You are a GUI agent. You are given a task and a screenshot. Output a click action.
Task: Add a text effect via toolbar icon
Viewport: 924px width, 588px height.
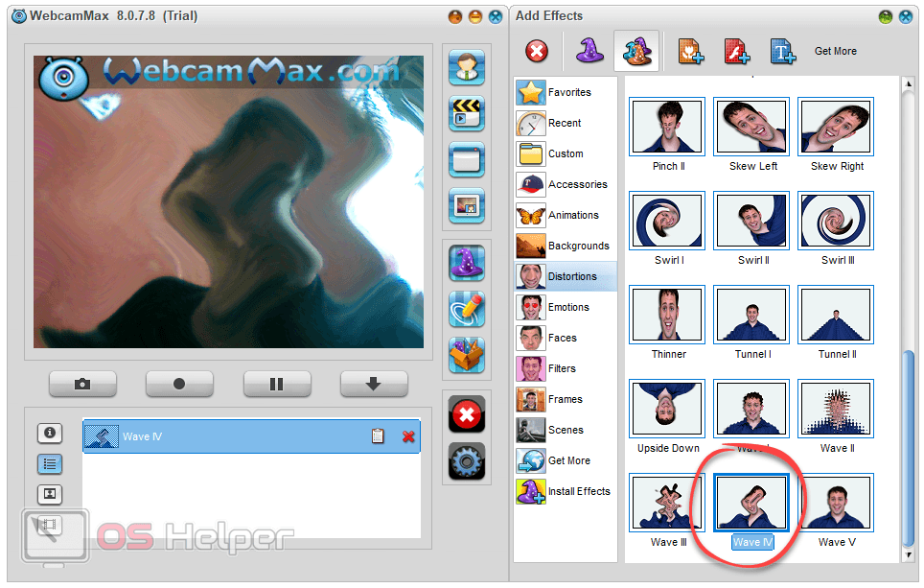coord(783,51)
